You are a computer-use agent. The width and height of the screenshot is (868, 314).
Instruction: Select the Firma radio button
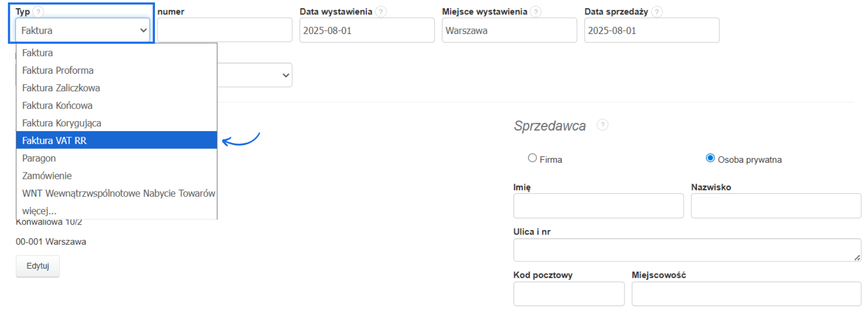[x=532, y=158]
